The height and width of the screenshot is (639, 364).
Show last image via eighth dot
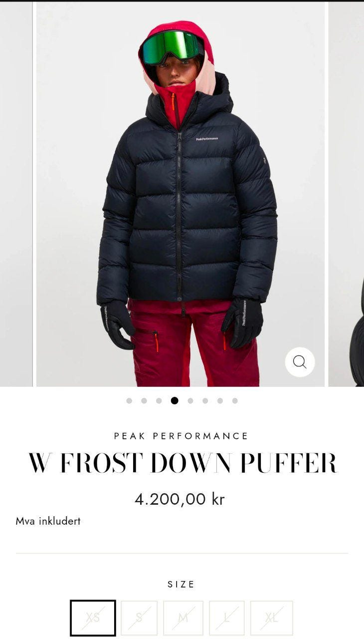(x=235, y=400)
